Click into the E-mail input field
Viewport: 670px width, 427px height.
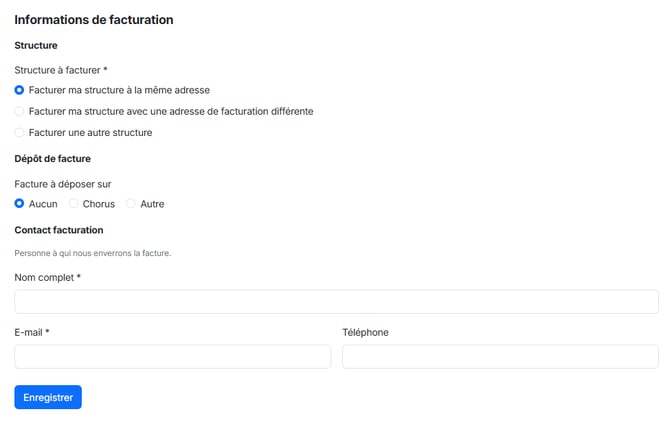[x=172, y=357]
